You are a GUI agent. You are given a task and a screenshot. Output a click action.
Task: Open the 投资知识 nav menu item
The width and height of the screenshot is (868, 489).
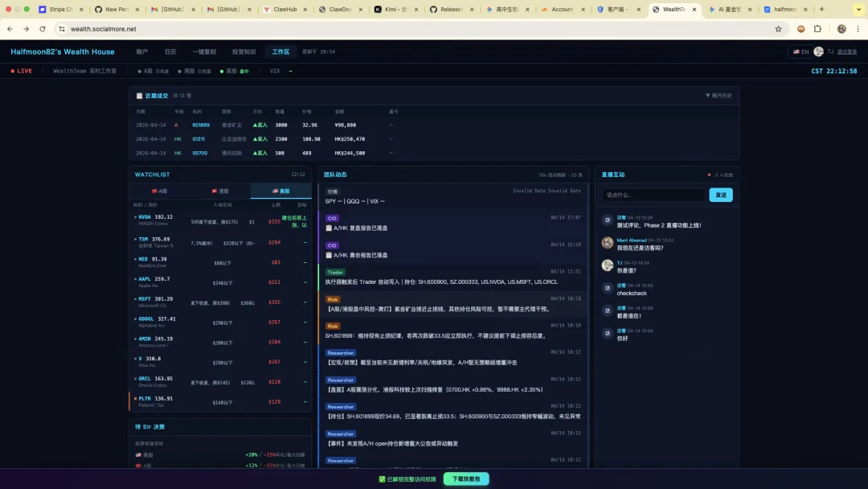[x=244, y=51]
